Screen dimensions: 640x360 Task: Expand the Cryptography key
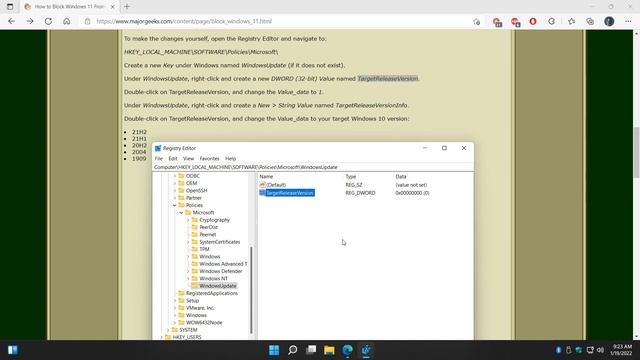[x=188, y=220]
